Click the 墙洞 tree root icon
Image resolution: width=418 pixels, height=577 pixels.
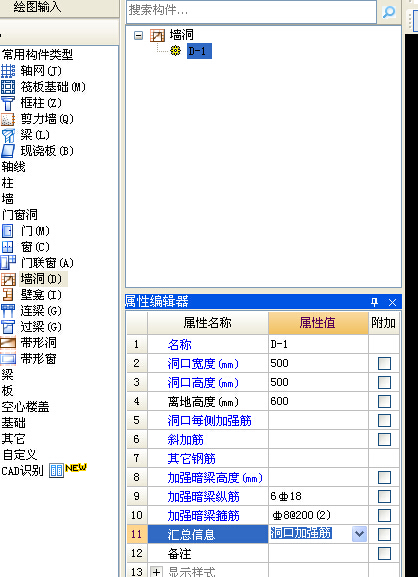[157, 36]
